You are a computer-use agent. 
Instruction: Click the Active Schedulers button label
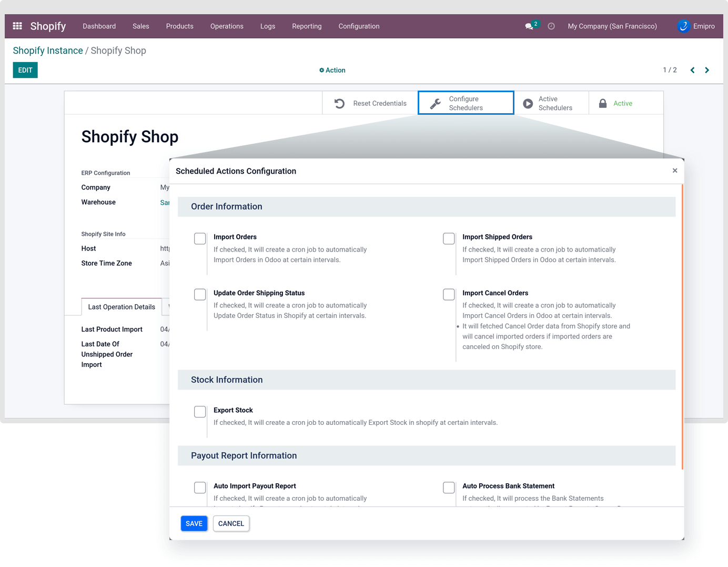pyautogui.click(x=555, y=103)
